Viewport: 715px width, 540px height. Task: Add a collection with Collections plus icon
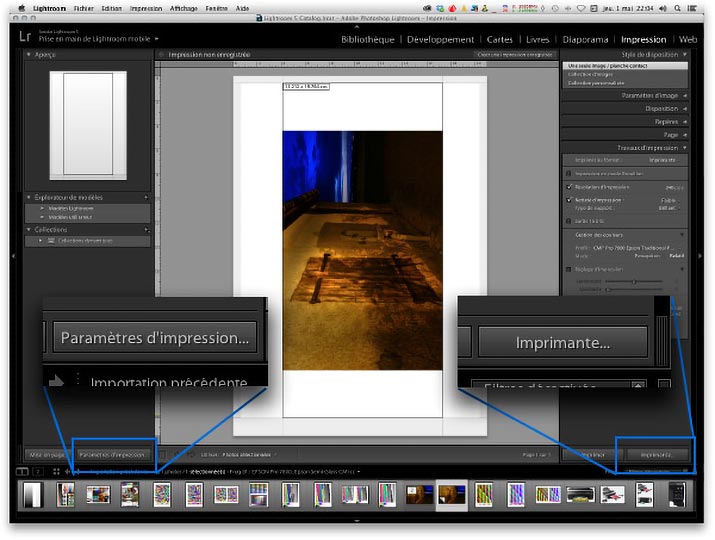[146, 229]
